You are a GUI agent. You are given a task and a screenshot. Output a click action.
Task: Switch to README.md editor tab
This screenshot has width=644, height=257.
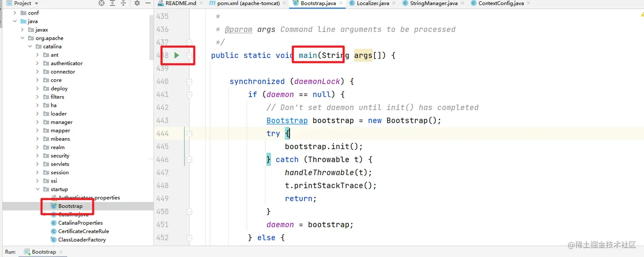(x=181, y=3)
